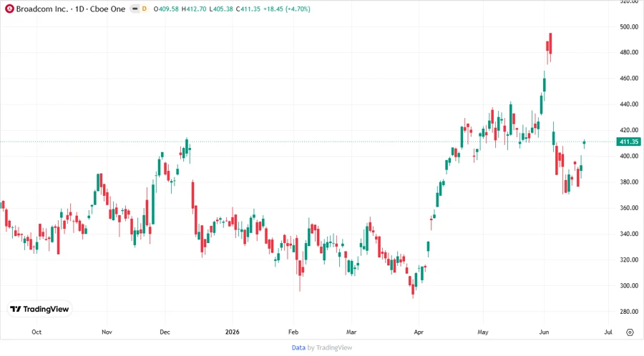Click the Feb time axis label

click(x=293, y=332)
